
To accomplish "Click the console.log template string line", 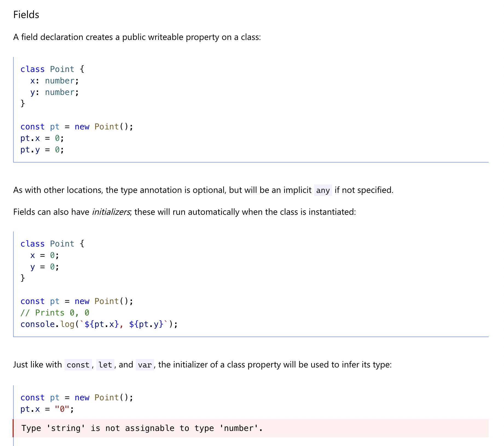I will [x=99, y=324].
